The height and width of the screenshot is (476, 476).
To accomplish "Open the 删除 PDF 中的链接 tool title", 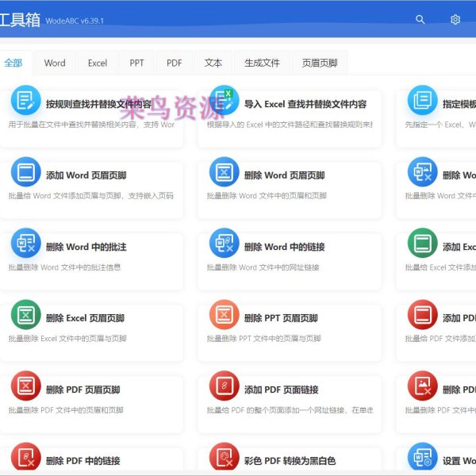I will pos(83,461).
